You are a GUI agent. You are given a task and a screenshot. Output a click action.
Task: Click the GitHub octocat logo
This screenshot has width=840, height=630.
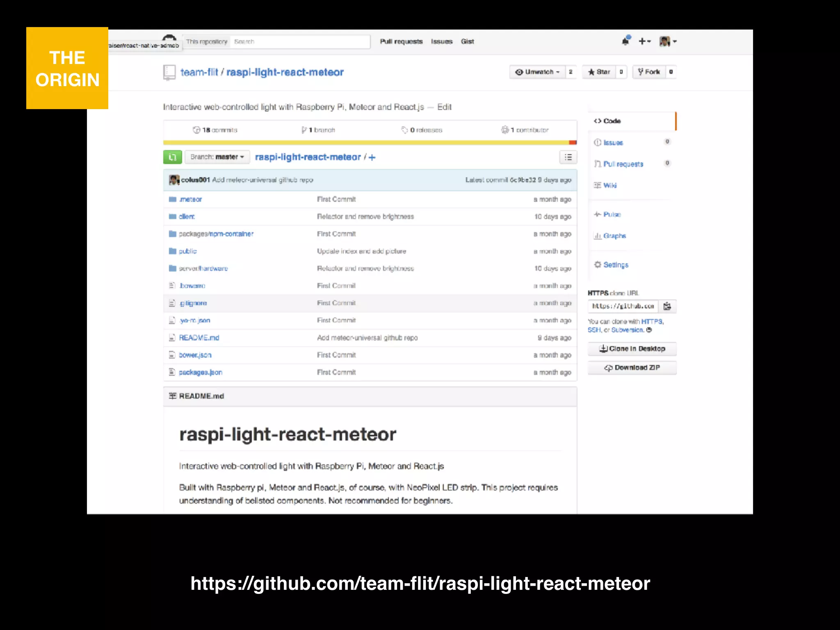[169, 37]
